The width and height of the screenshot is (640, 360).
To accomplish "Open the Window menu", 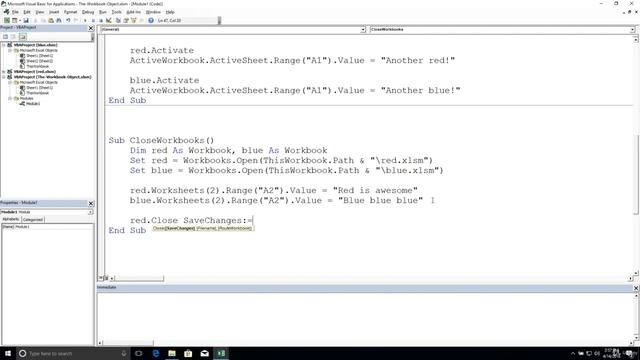I will [x=153, y=12].
